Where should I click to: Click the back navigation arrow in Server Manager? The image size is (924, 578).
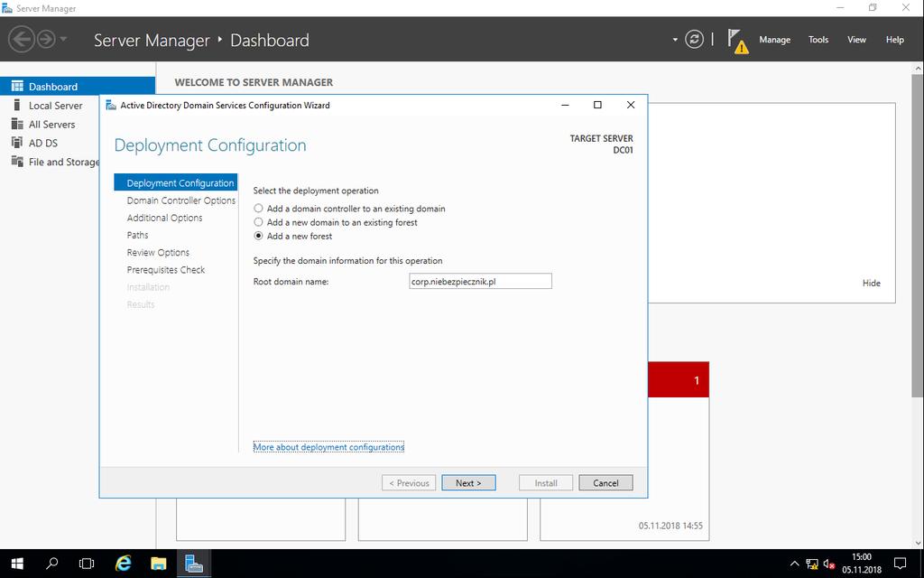coord(22,40)
